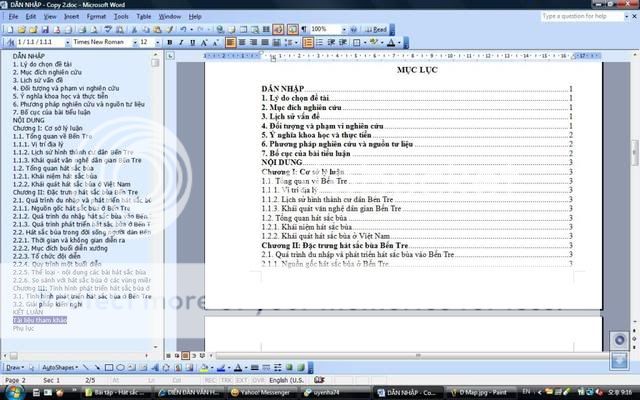Open the Table menu
The height and width of the screenshot is (400, 640).
click(x=144, y=16)
